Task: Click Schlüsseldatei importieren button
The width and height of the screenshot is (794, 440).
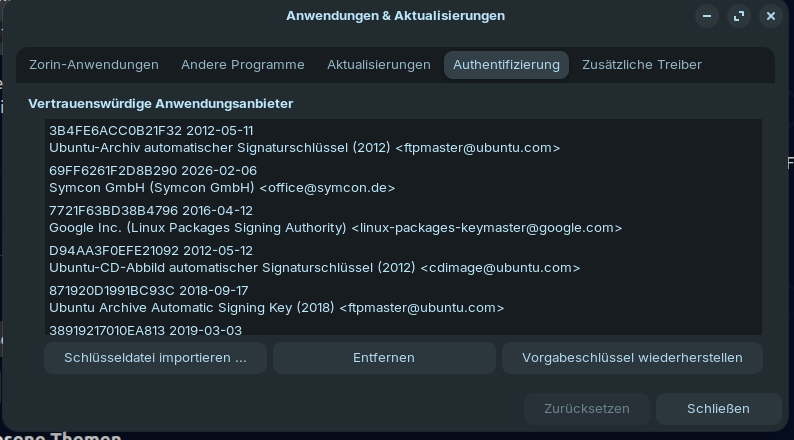Action: [x=155, y=357]
